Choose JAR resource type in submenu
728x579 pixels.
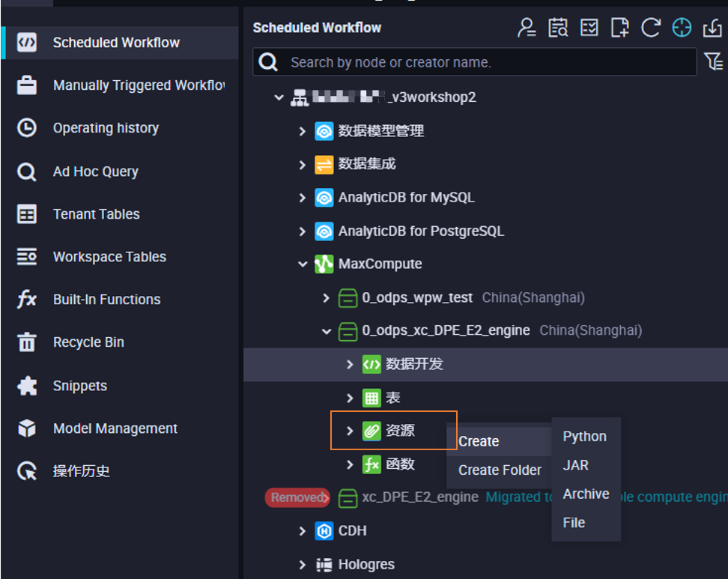pyautogui.click(x=586, y=465)
